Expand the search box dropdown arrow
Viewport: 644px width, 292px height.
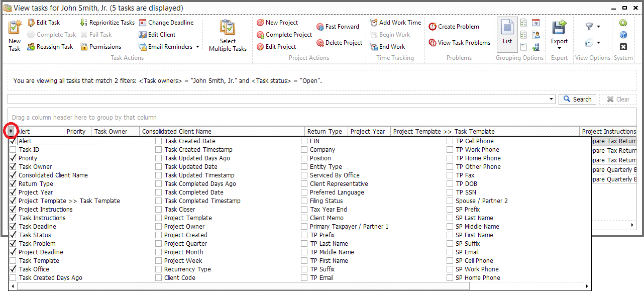(552, 99)
